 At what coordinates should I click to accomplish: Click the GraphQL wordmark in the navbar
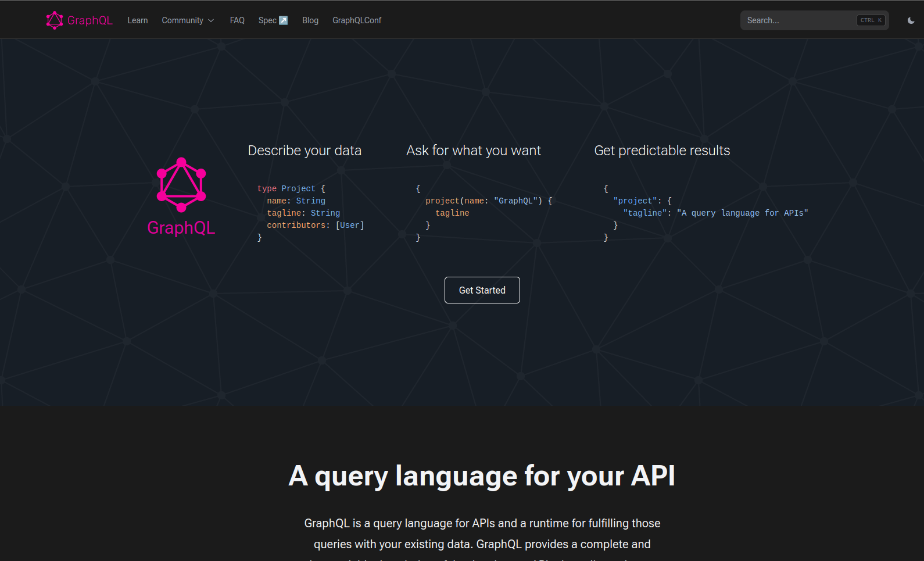(x=90, y=20)
